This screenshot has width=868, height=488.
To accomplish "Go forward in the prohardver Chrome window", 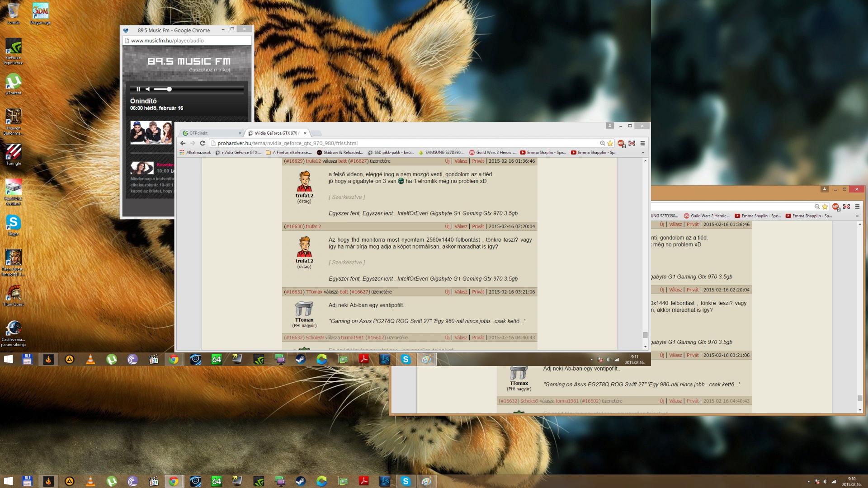I will click(193, 143).
